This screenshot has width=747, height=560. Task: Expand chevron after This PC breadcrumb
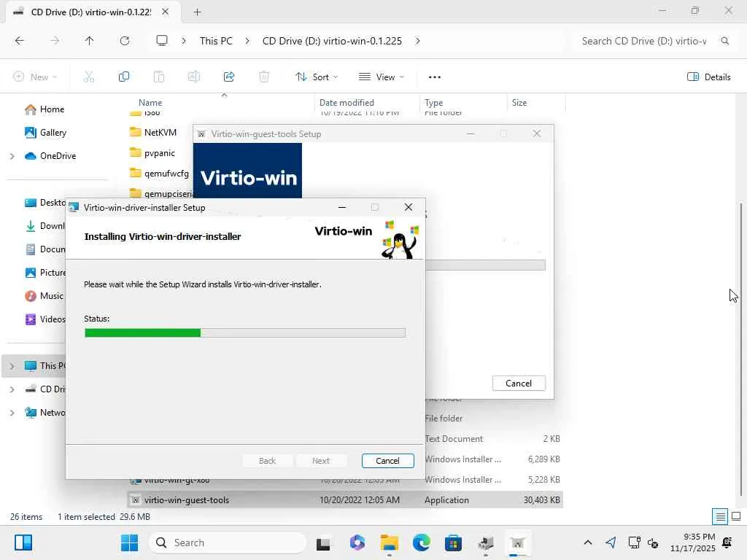[247, 41]
